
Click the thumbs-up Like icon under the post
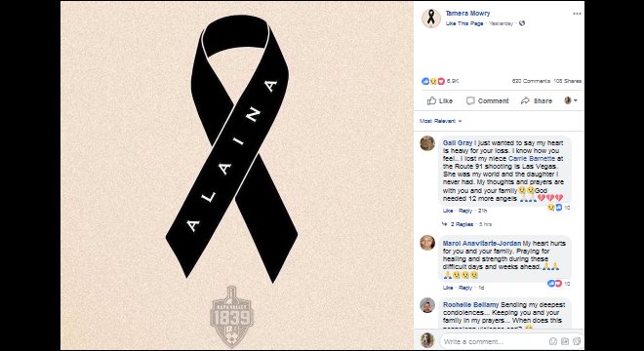click(431, 100)
